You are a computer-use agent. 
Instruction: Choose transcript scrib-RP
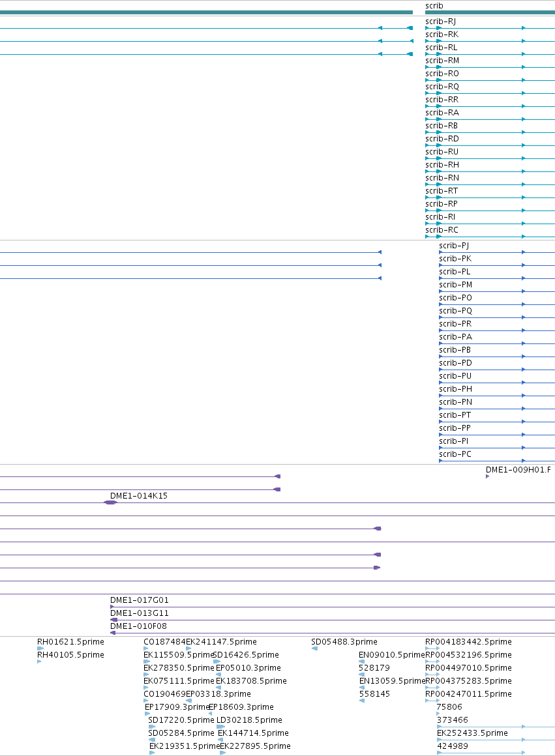click(441, 203)
